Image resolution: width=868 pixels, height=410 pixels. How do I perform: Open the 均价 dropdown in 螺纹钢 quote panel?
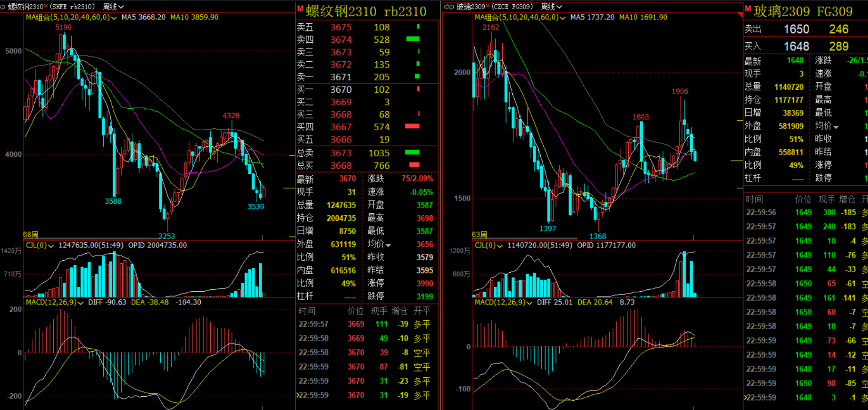[x=388, y=245]
